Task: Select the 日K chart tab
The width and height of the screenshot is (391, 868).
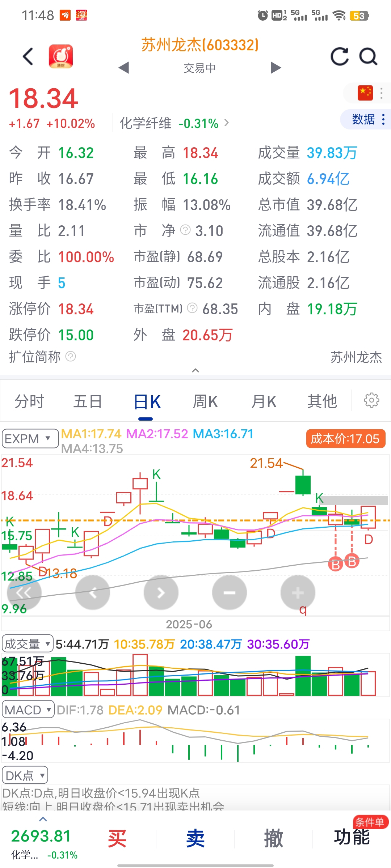Action: point(147,402)
